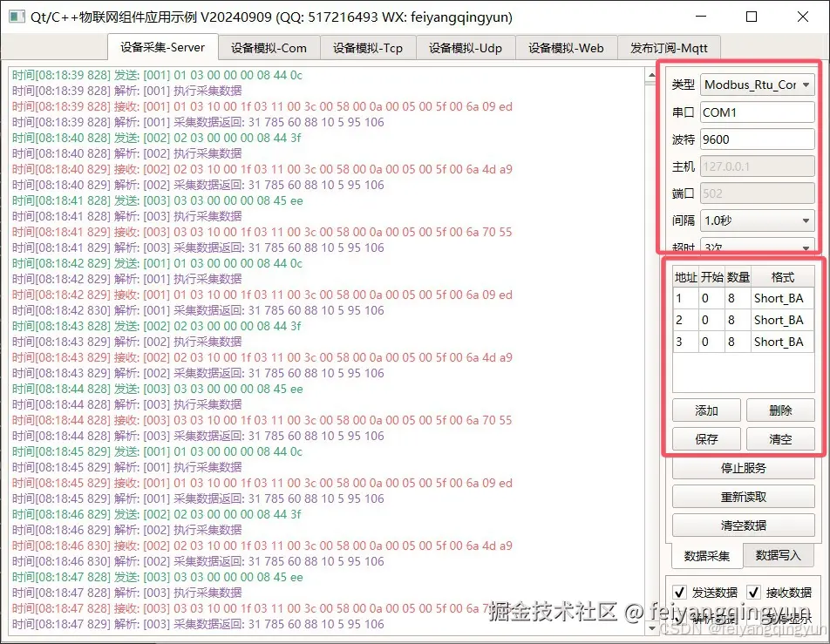Viewport: 830px width, 644px height.
Task: Switch to the 设备模拟-Com tab
Action: [x=269, y=48]
